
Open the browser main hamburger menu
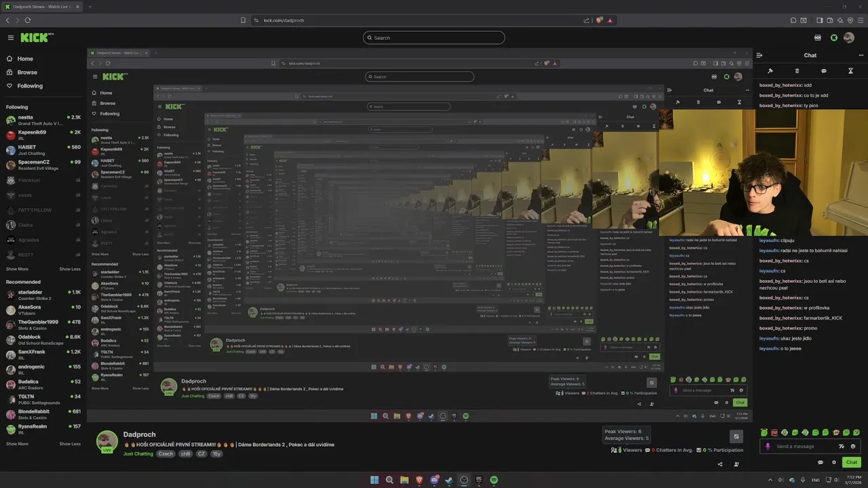tap(861, 20)
